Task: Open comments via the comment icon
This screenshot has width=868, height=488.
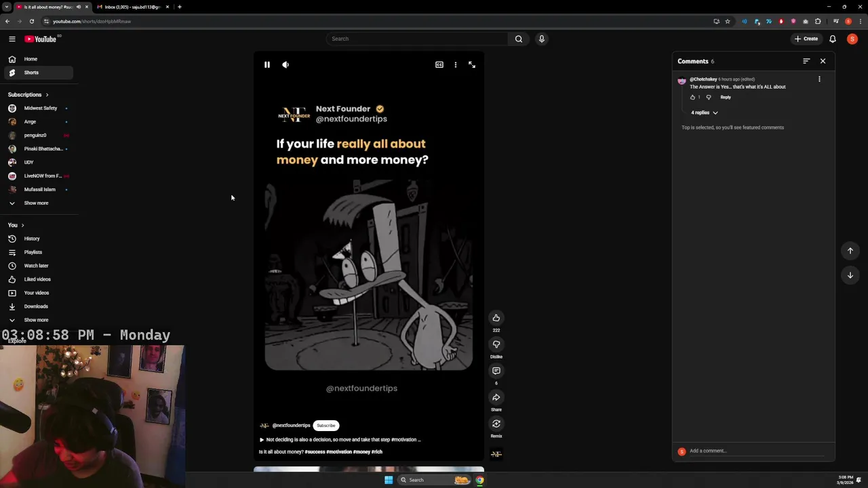Action: pos(496,371)
